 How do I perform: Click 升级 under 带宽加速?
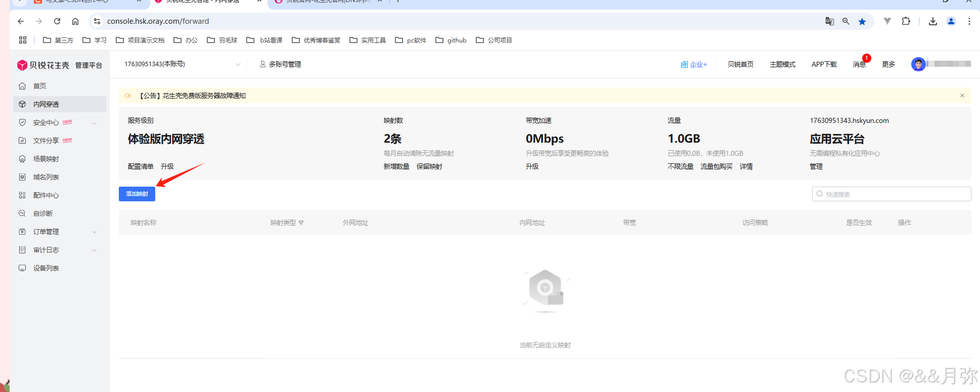coord(532,166)
